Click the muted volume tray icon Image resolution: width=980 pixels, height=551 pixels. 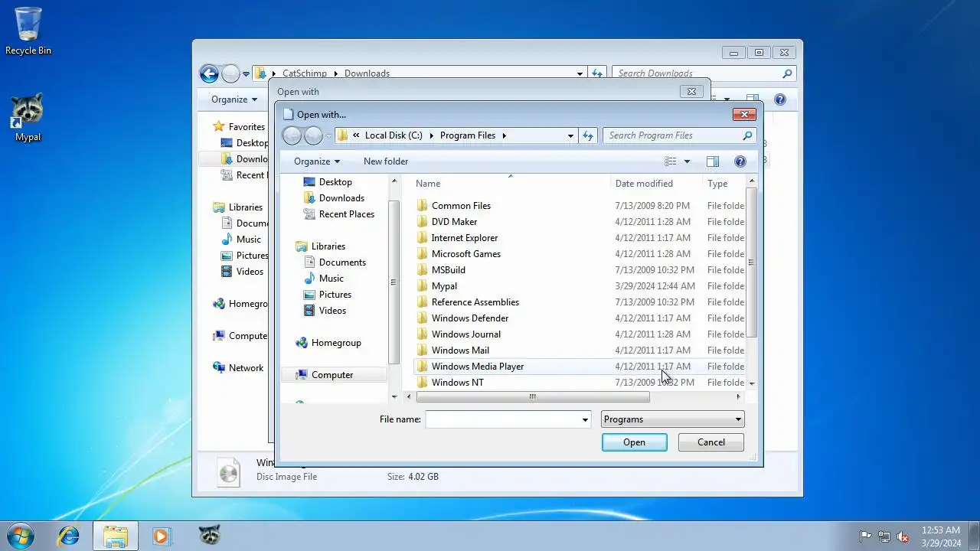pos(903,536)
